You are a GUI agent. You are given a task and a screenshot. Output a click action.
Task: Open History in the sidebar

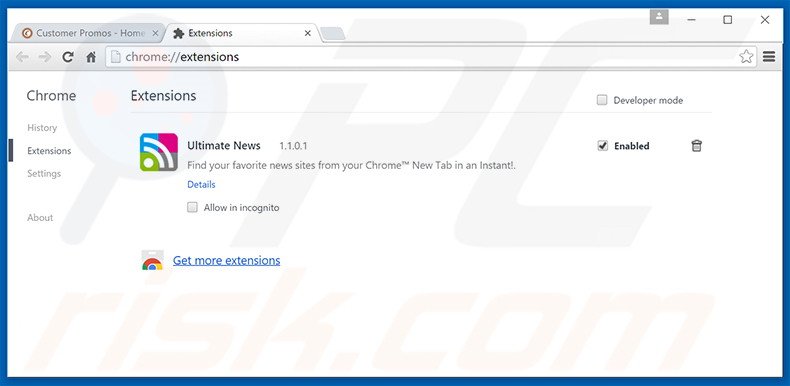coord(42,127)
